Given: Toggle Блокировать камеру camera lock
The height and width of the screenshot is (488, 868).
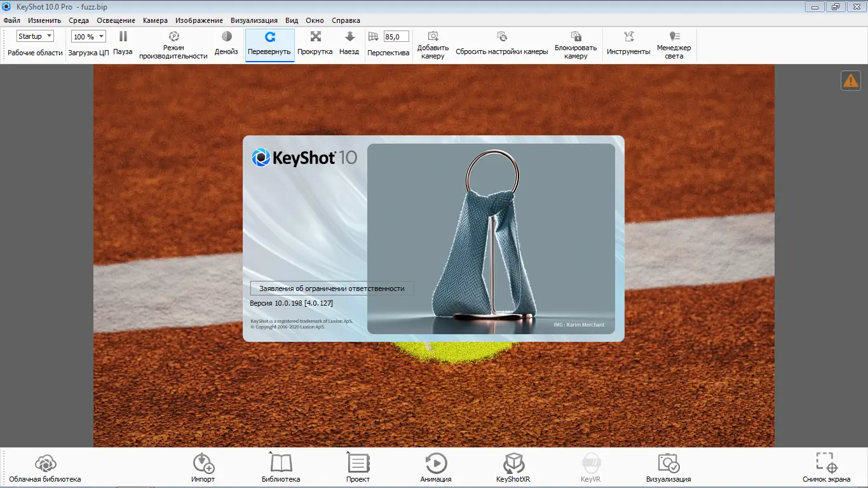Looking at the screenshot, I should click(x=576, y=45).
